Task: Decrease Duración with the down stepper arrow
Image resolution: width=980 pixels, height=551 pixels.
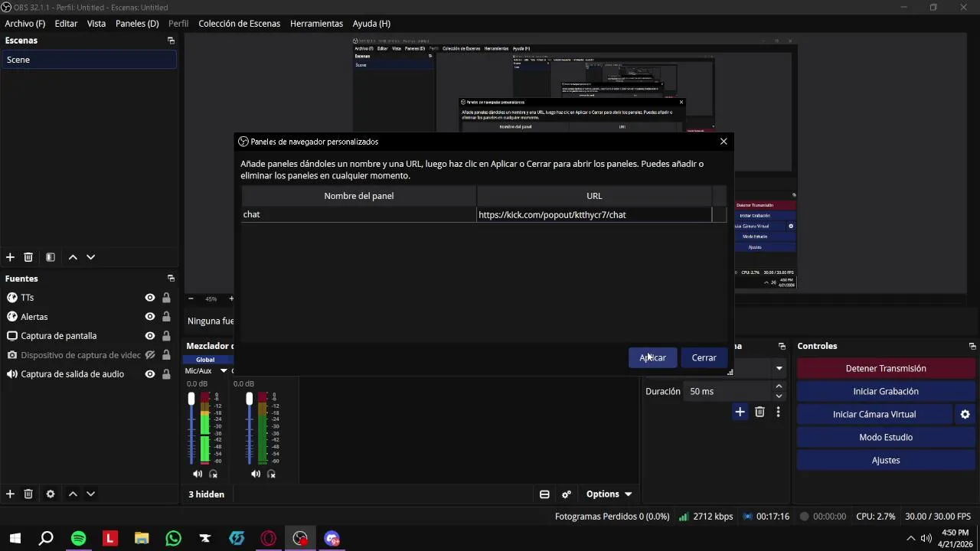Action: point(779,396)
